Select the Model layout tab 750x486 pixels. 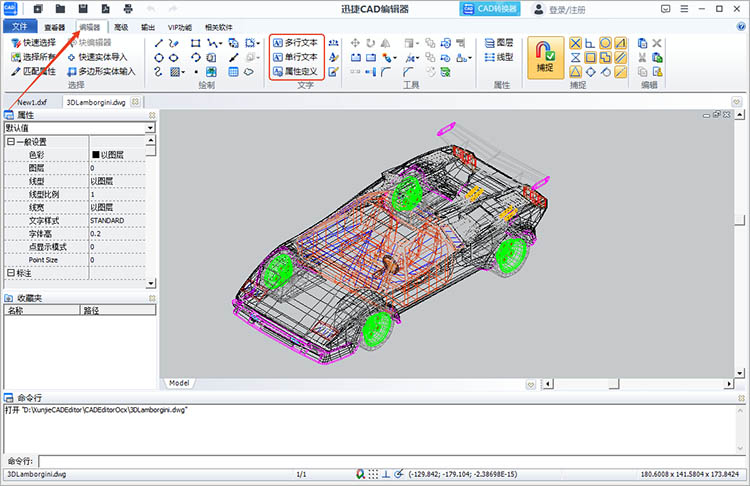pos(179,383)
